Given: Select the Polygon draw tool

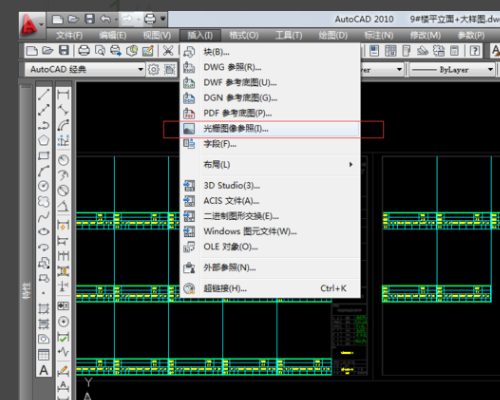Looking at the screenshot, I should pos(44,140).
